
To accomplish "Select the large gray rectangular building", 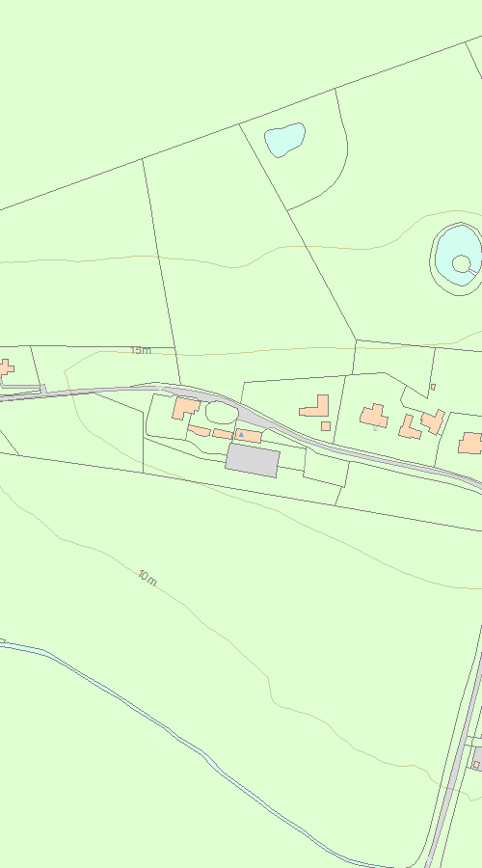I will (x=253, y=460).
